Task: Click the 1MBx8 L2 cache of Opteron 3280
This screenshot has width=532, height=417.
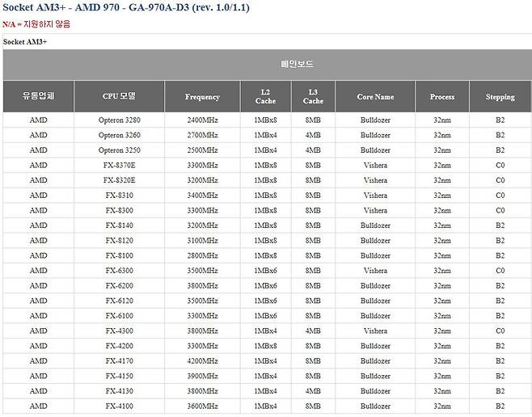Action: click(x=266, y=120)
